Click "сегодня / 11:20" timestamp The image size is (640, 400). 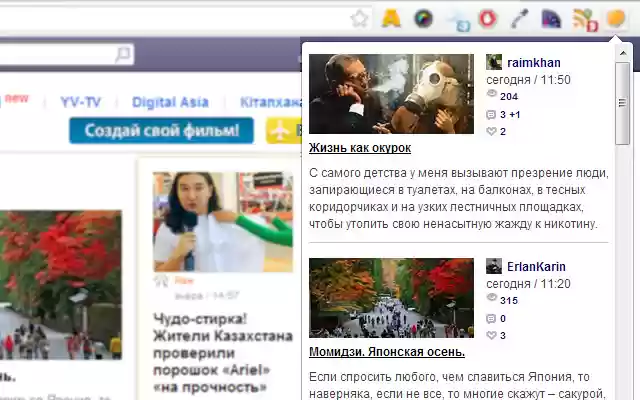click(528, 284)
